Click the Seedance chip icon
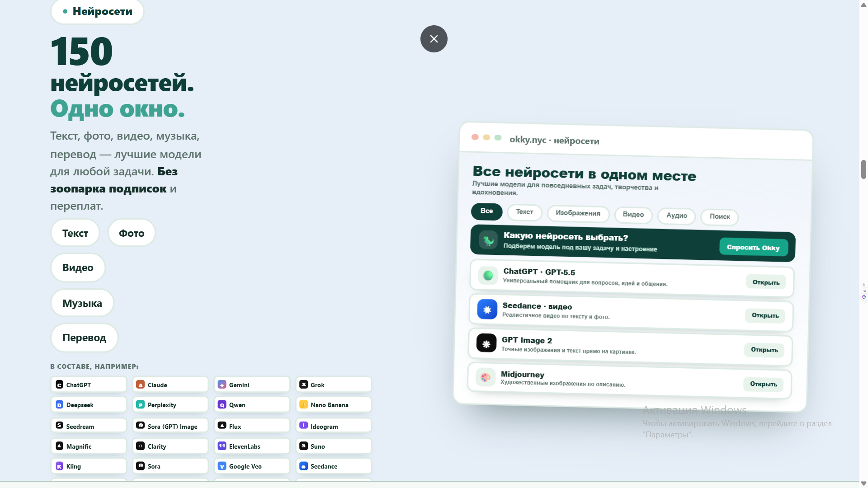The image size is (868, 488). point(304,466)
